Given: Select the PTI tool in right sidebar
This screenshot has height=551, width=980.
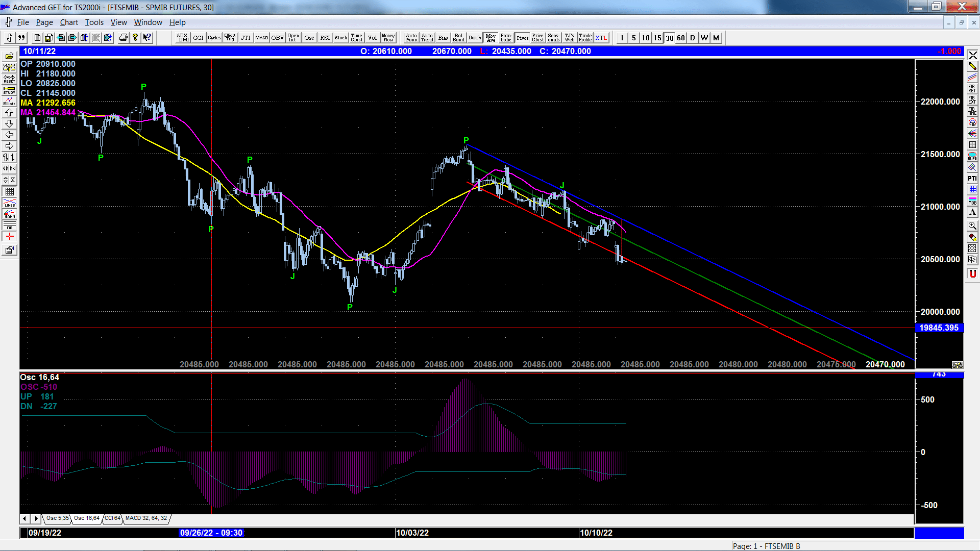Looking at the screenshot, I should 972,178.
